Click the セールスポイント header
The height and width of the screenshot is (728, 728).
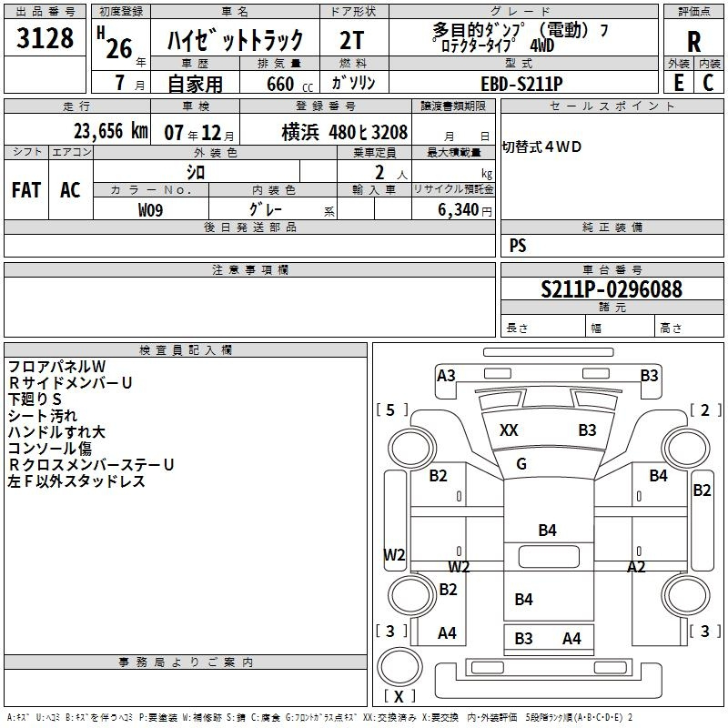click(612, 106)
